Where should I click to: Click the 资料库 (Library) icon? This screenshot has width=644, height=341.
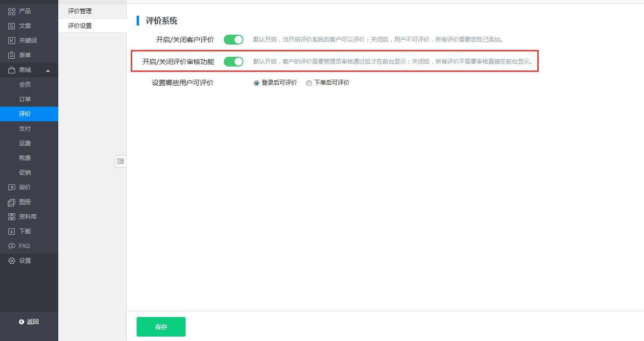12,217
